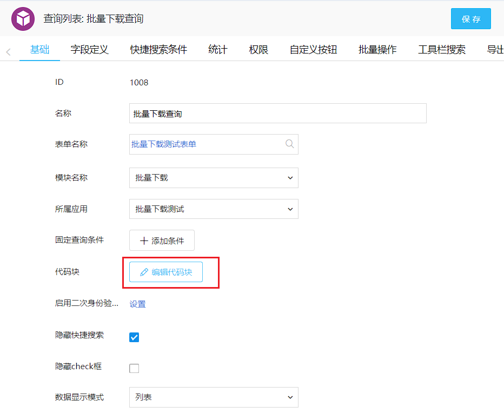Open the 模块名称 dropdown
The height and width of the screenshot is (420, 504).
pos(214,178)
